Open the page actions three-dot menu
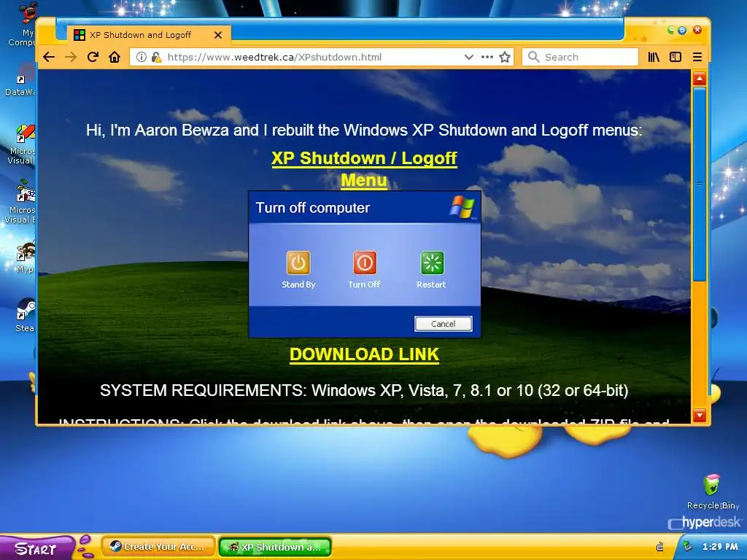This screenshot has width=747, height=560. 487,57
